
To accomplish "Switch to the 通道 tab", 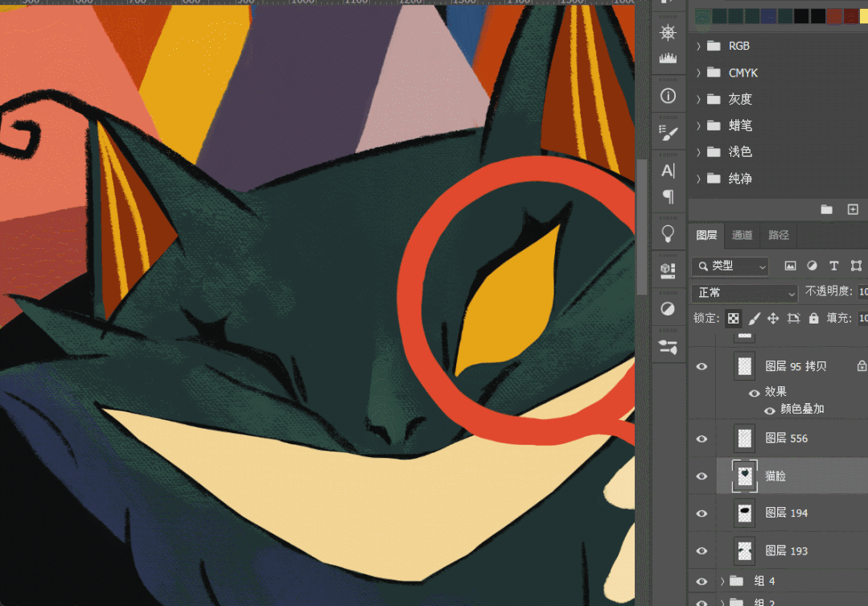I will 742,236.
